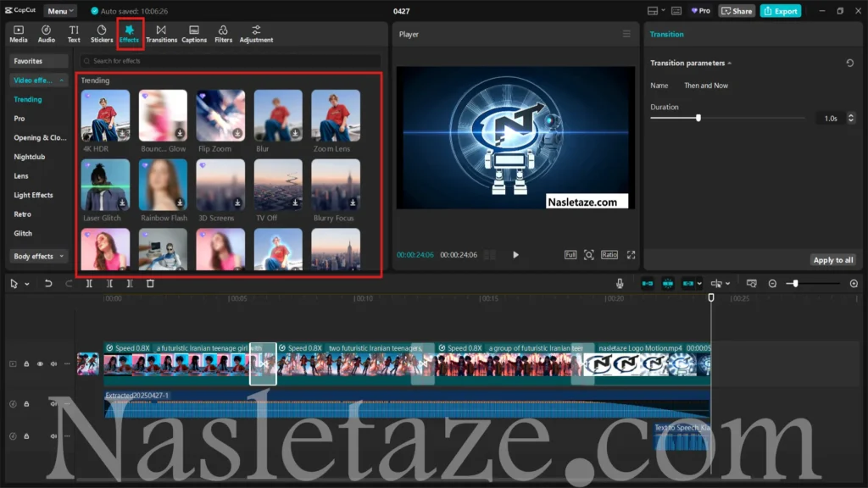Select the Nightclub effects category
868x488 pixels.
[30, 157]
